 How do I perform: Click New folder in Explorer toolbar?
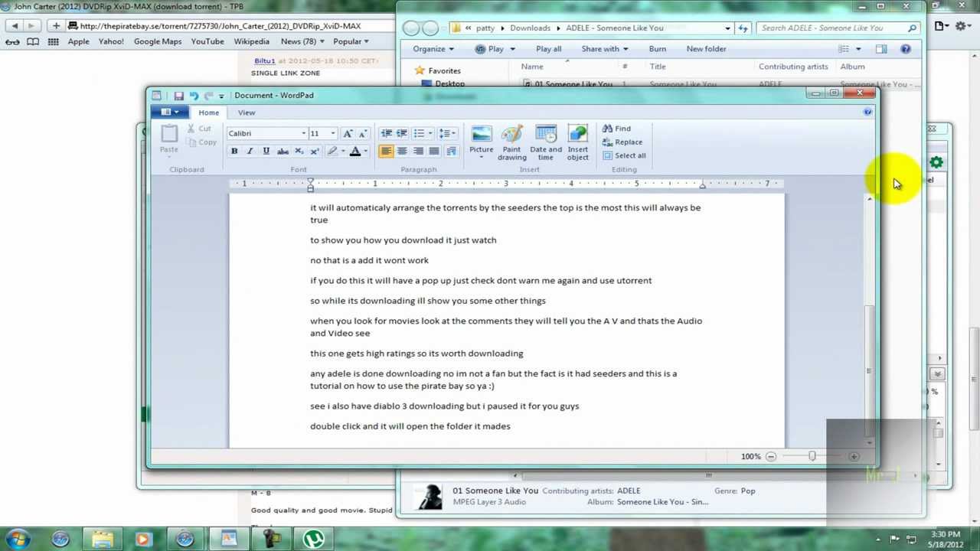point(706,49)
